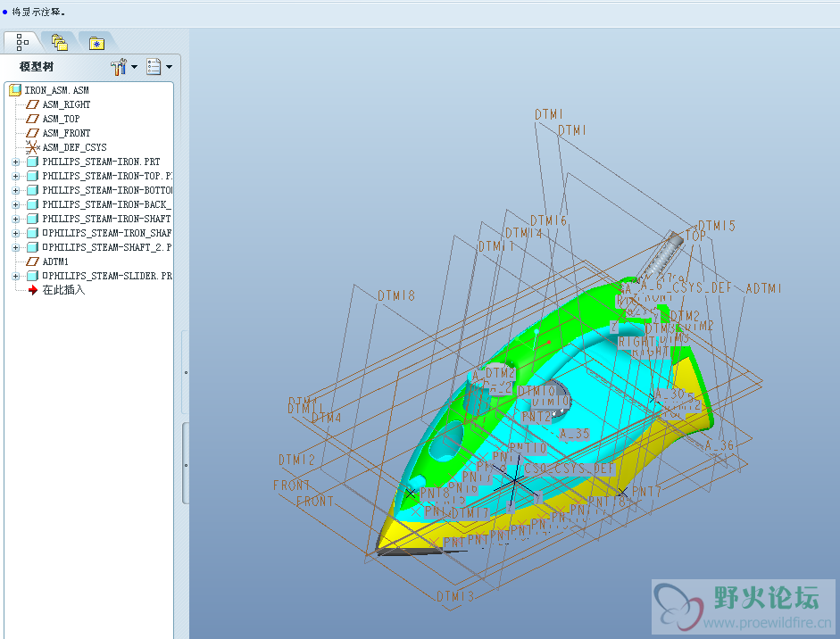
Task: Select the DTM15 datum label in viewport
Action: click(x=717, y=226)
